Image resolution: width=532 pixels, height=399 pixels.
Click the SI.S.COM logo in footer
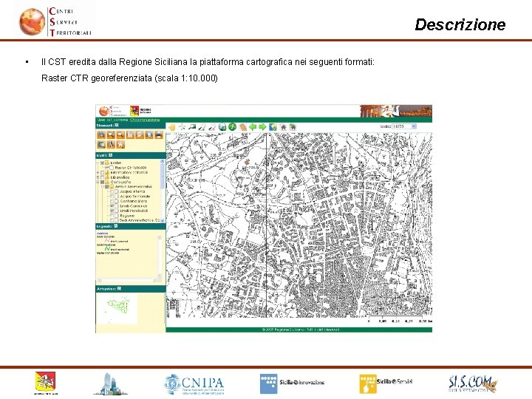[x=473, y=383]
